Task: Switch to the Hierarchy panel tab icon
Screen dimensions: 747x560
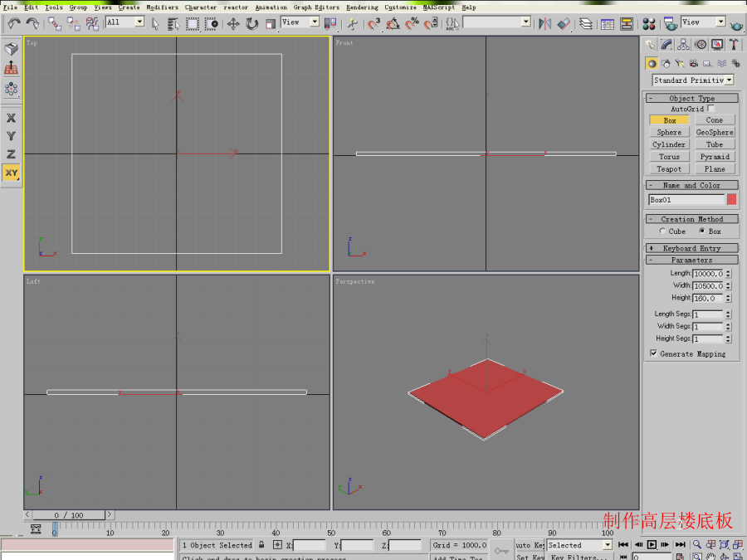Action: 683,44
